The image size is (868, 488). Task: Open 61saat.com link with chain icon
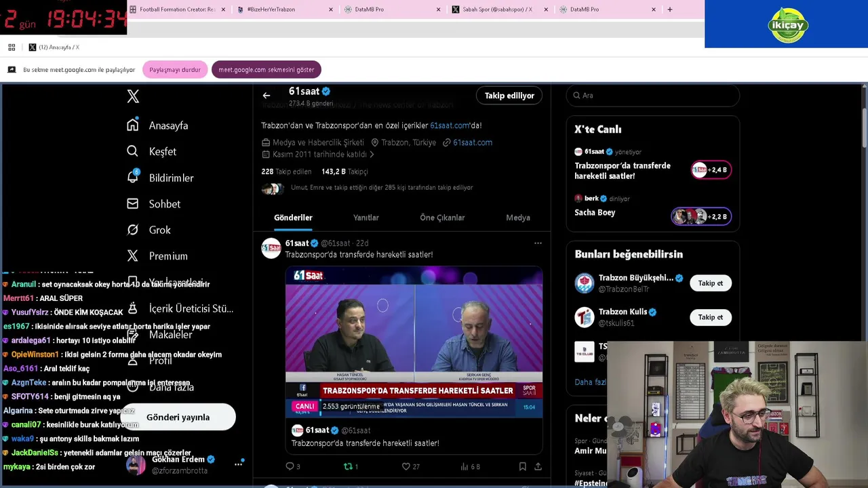pos(467,142)
